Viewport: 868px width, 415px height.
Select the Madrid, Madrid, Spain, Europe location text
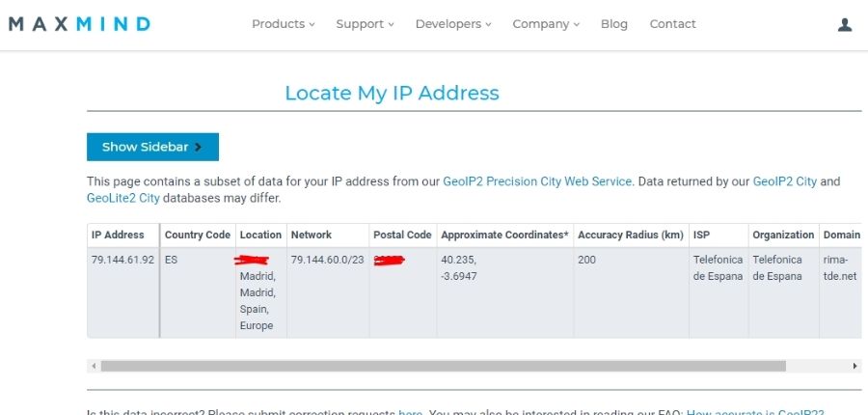click(258, 300)
